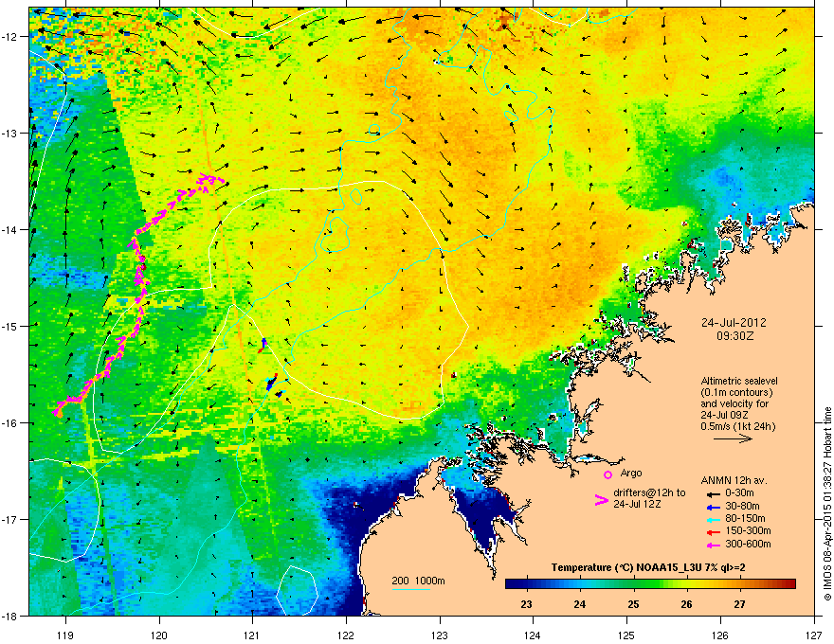Screen dimensions: 834x644
Task: Click longitude axis label 123
Action: click(x=440, y=635)
